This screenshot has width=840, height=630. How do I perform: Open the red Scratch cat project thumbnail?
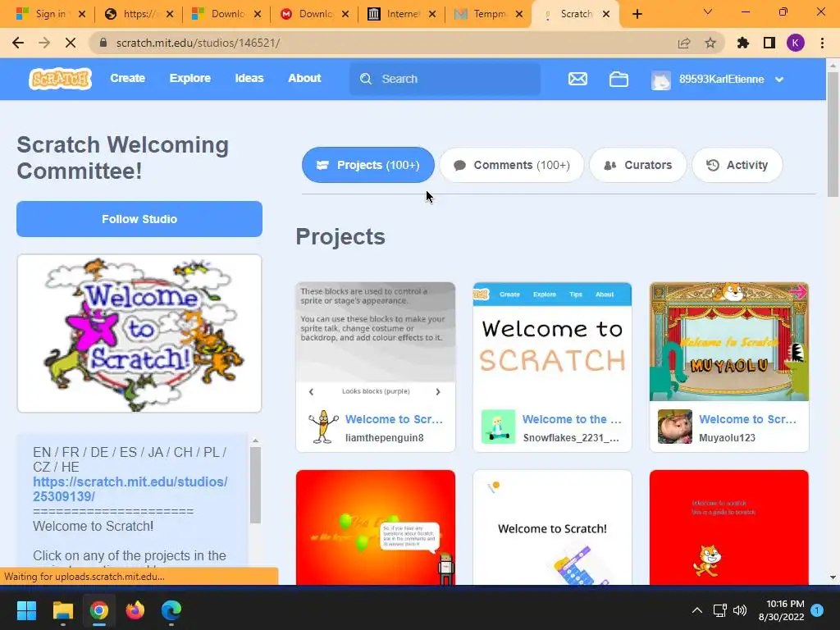tap(729, 527)
